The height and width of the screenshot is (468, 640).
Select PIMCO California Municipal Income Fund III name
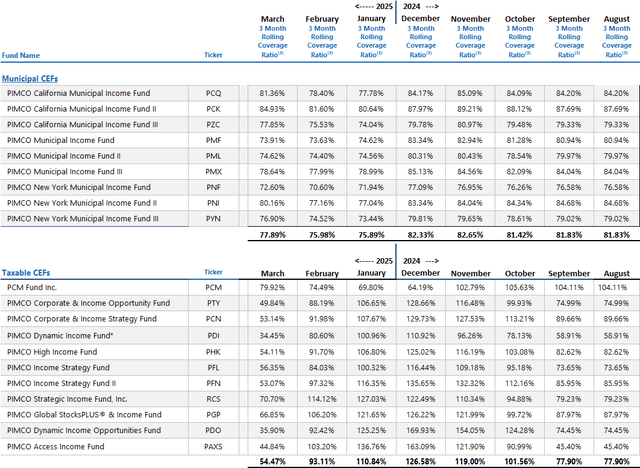pyautogui.click(x=82, y=124)
